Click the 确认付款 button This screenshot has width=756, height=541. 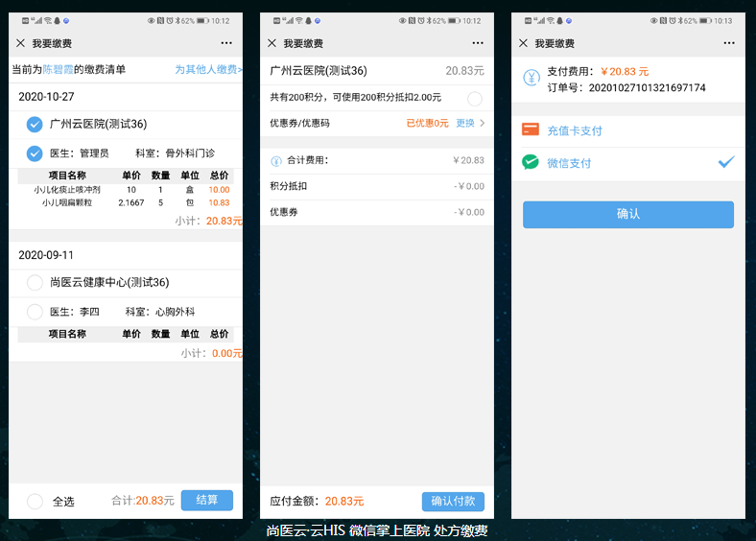(453, 502)
